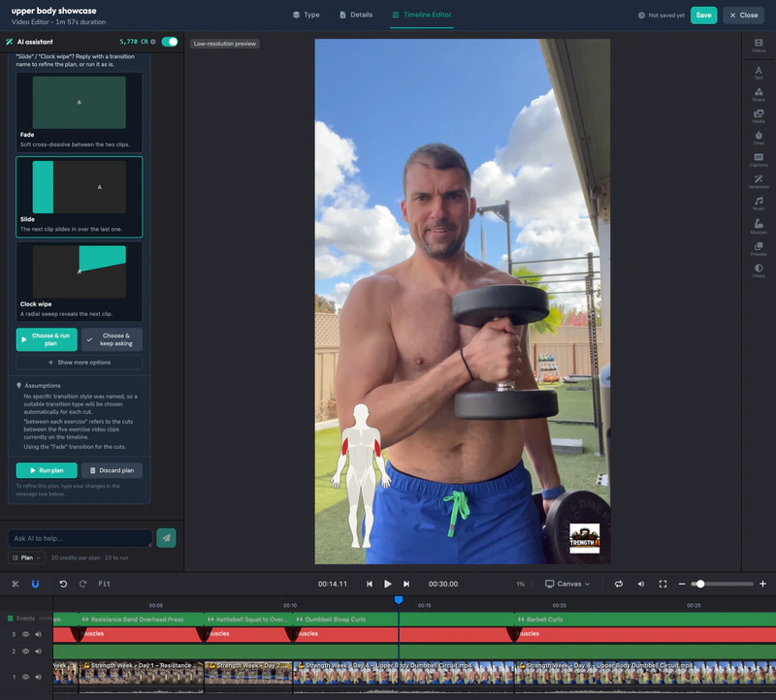
Task: Open the Filters panel
Action: point(759,270)
